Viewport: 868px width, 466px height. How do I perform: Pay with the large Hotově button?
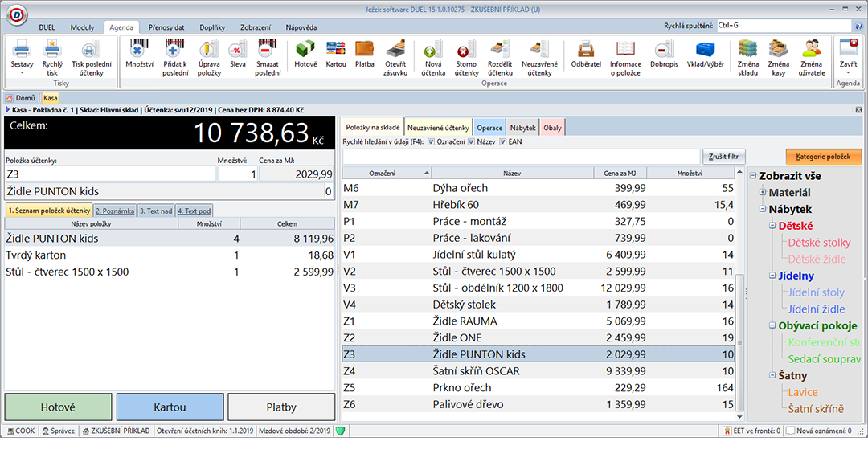click(58, 407)
